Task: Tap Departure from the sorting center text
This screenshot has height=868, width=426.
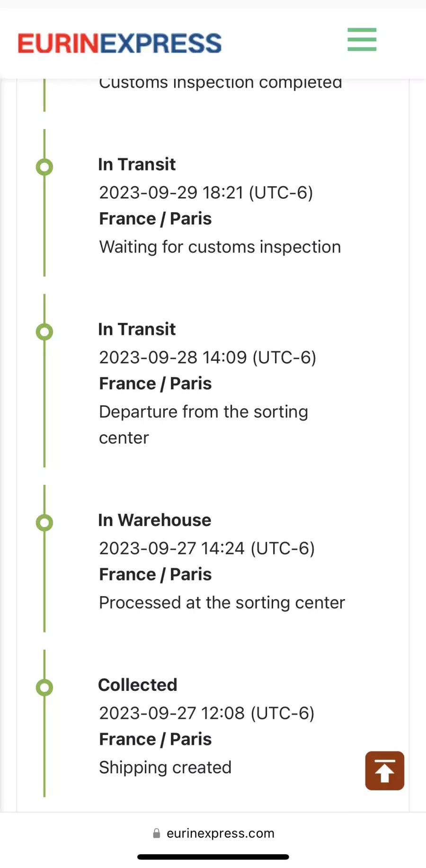Action: 204,425
